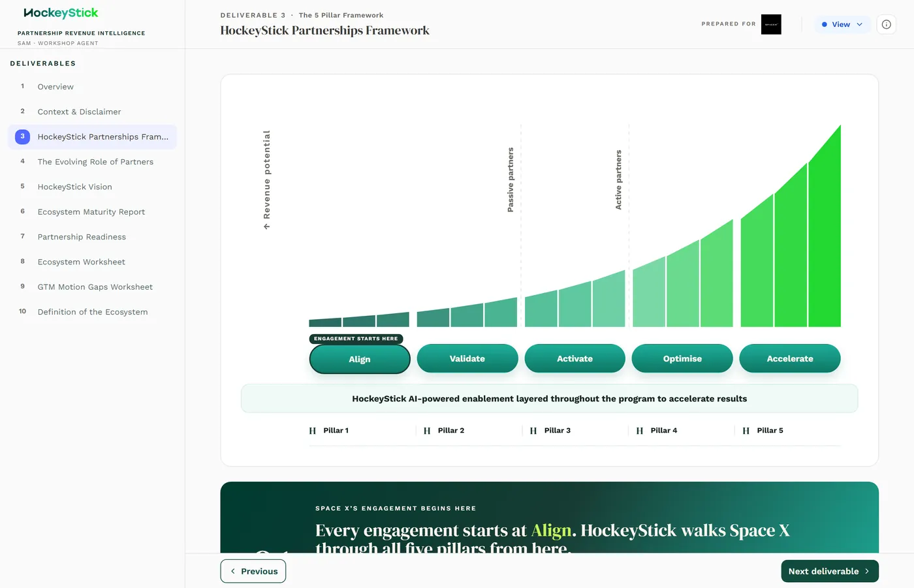Open the View dropdown
The width and height of the screenshot is (914, 588).
(x=842, y=24)
